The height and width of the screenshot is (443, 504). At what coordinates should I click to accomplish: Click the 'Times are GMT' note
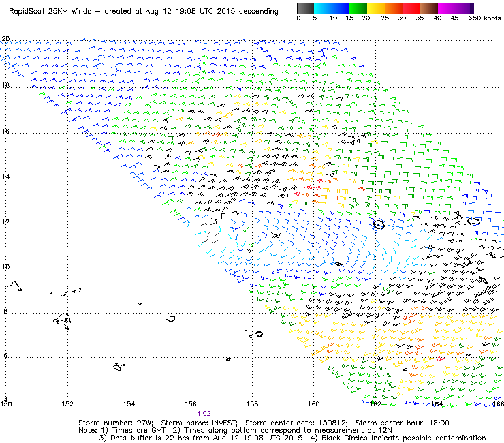coord(138,431)
